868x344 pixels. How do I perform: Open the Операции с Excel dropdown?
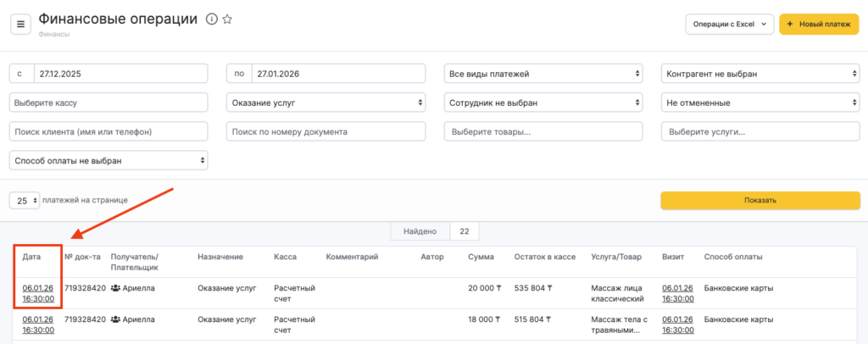[x=729, y=25]
